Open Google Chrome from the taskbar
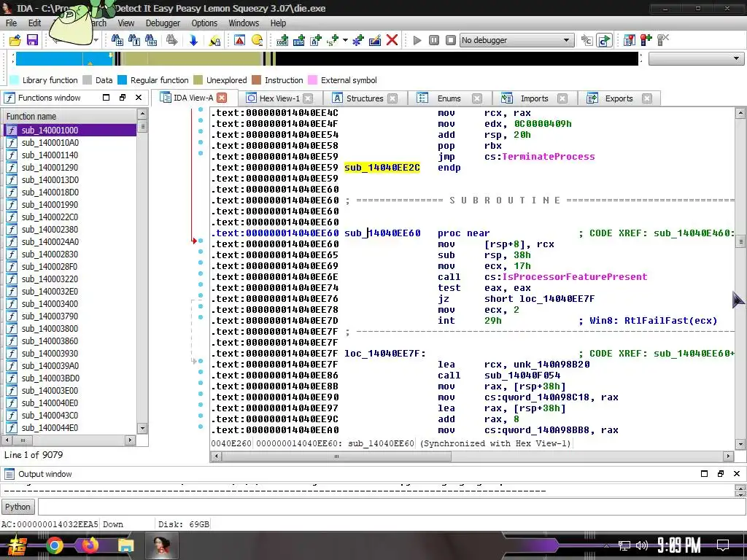Image resolution: width=747 pixels, height=560 pixels. tap(54, 545)
